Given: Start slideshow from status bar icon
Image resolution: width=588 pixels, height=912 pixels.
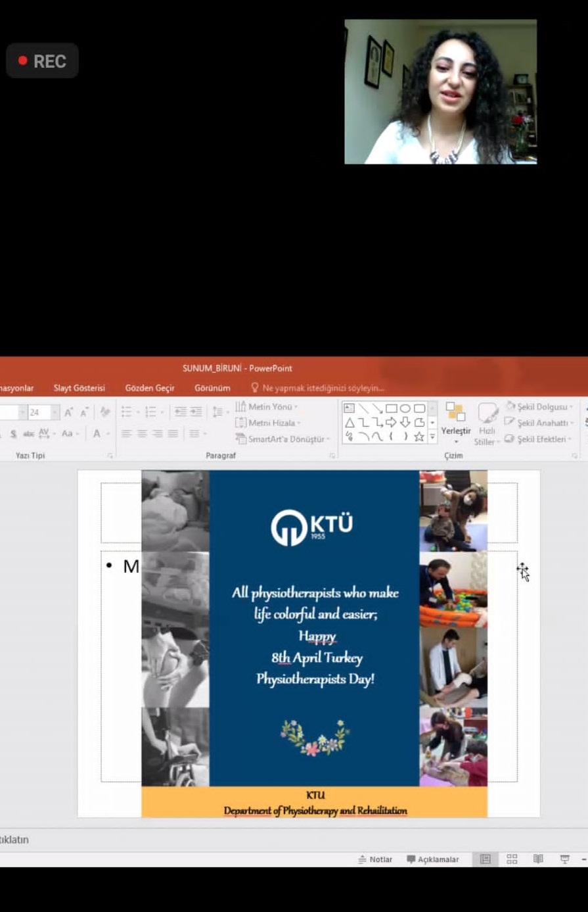Looking at the screenshot, I should pos(564,859).
